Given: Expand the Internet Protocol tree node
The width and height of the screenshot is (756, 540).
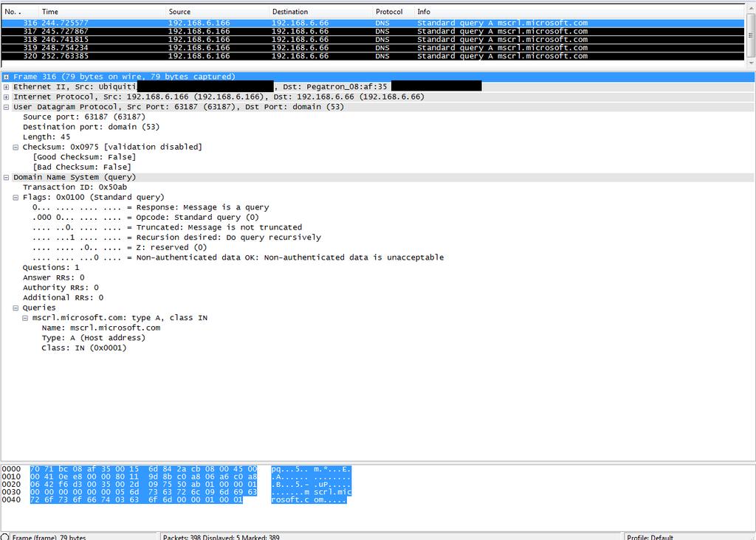Looking at the screenshot, I should [6, 97].
